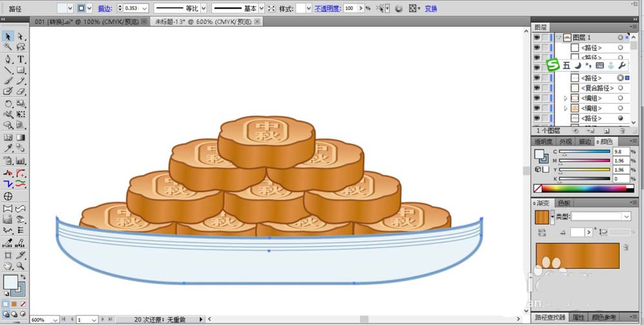This screenshot has width=644, height=325.
Task: Click the 变换 link
Action: tap(431, 8)
